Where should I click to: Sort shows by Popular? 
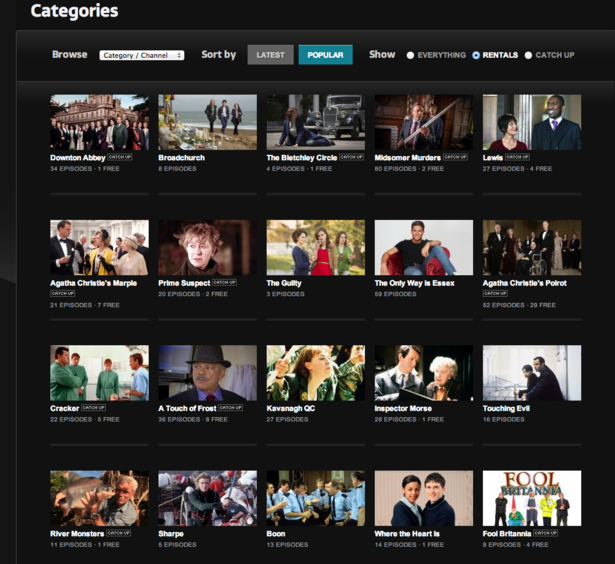click(325, 55)
